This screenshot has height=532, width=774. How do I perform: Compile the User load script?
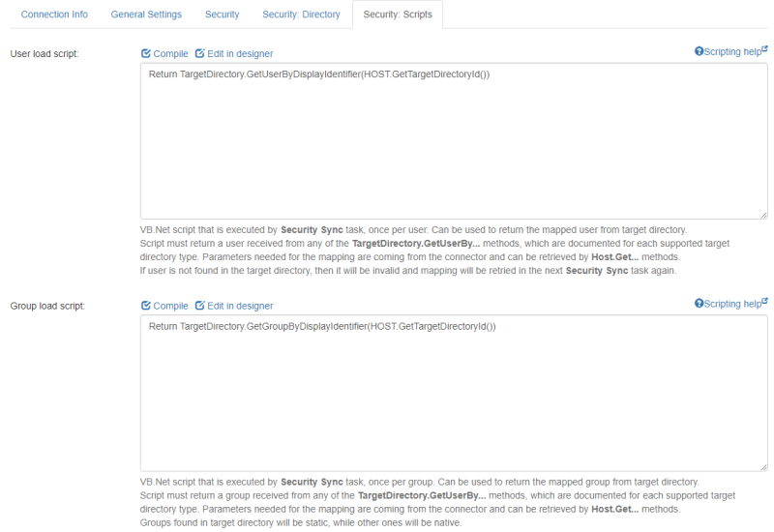(164, 54)
